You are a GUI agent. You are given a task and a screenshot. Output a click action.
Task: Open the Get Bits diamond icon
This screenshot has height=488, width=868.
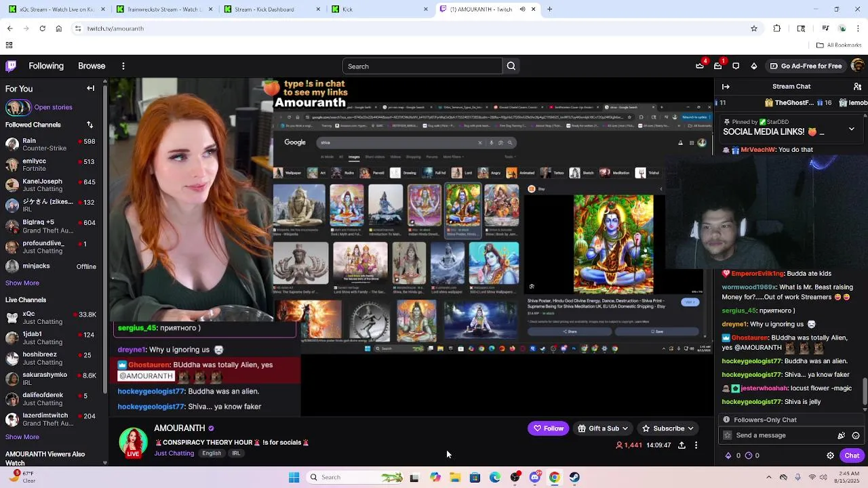tap(753, 66)
